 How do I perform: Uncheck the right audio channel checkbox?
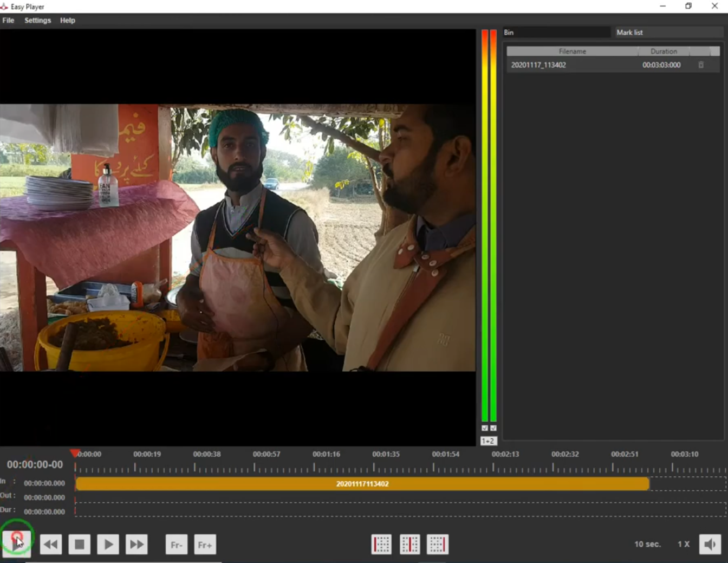click(493, 428)
